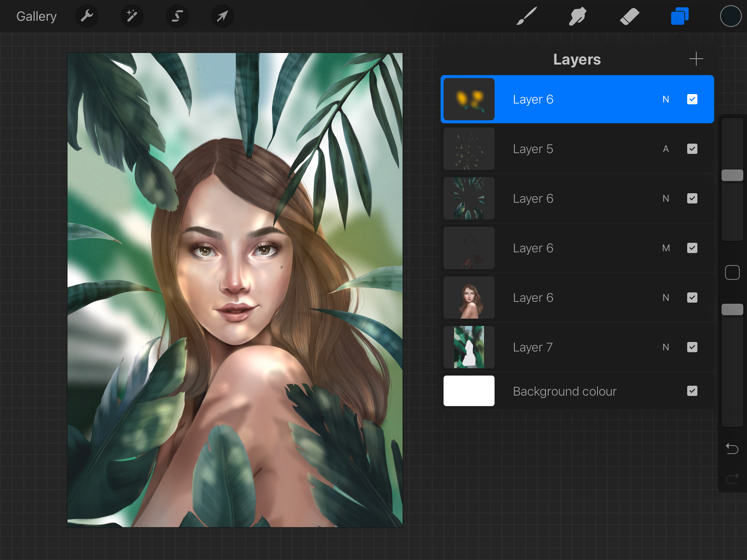Activate the Transform arrow tool
Viewport: 747px width, 560px height.
[222, 16]
